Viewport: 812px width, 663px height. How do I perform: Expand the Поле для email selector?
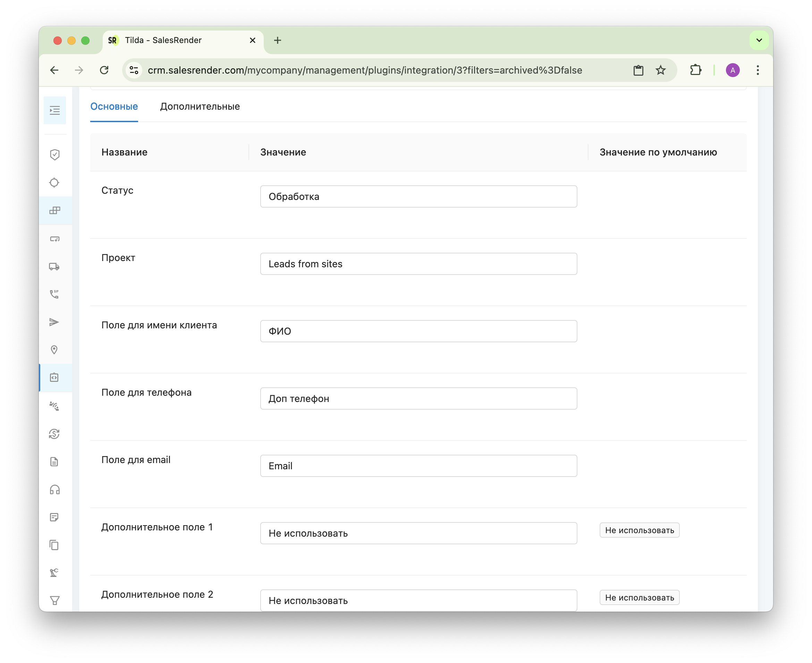click(x=418, y=466)
